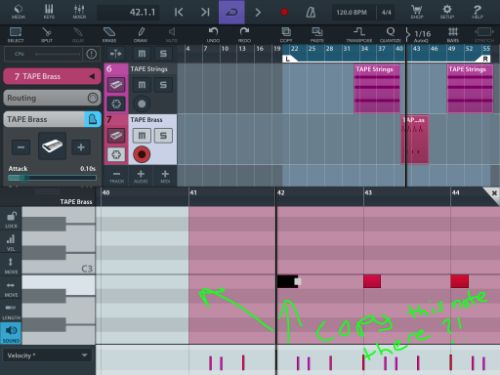Toggle global solo above track list

coord(163,54)
